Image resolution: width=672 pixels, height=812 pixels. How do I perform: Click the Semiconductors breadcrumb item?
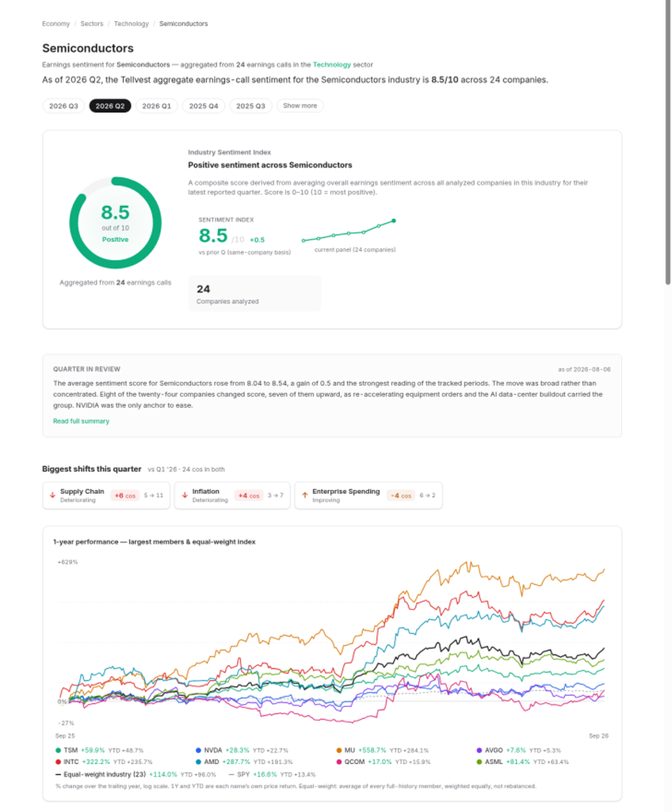click(183, 24)
